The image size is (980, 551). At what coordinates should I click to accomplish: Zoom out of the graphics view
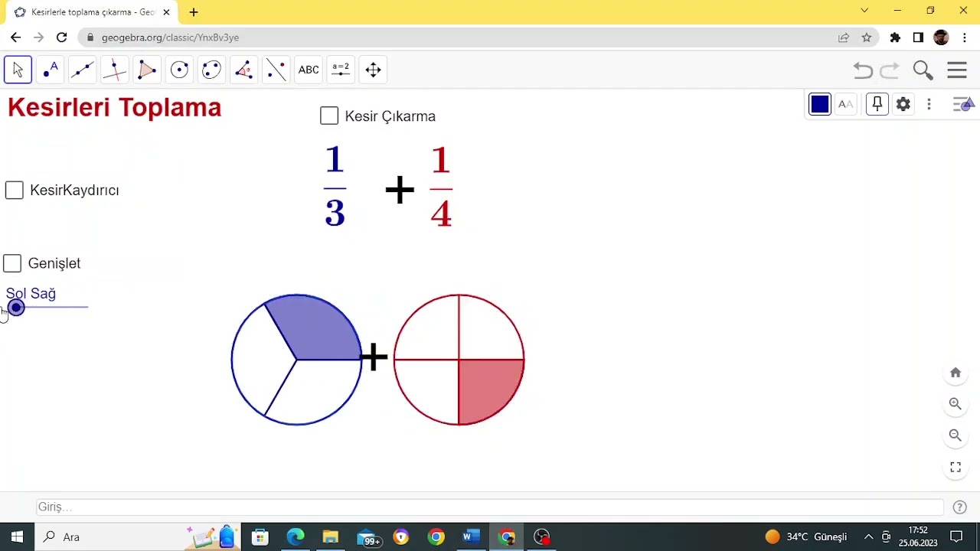point(955,435)
